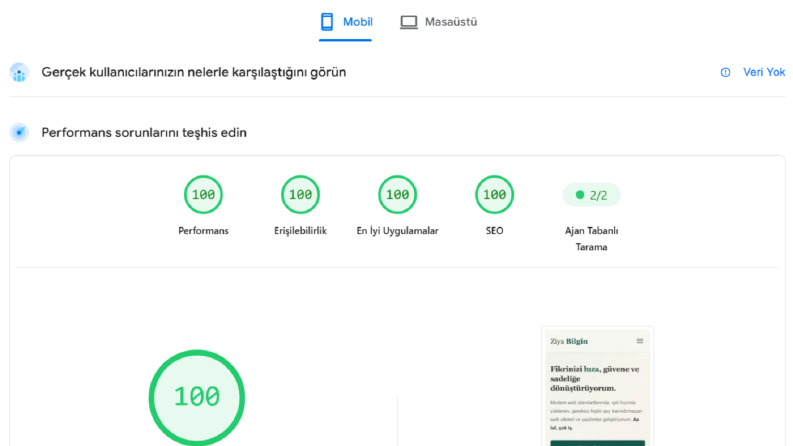
Task: Click the info icon beside Veri Yok
Action: pos(725,72)
